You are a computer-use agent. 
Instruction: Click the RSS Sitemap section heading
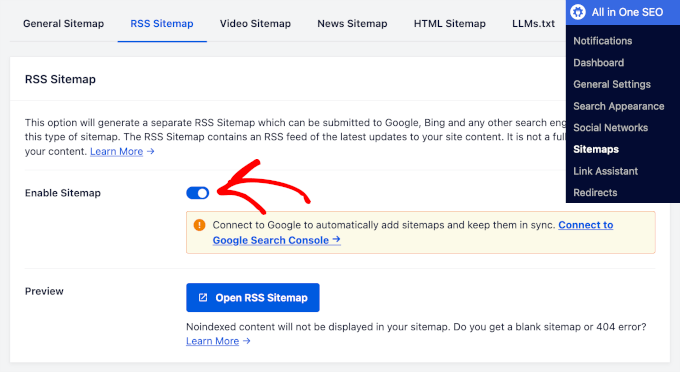(60, 79)
